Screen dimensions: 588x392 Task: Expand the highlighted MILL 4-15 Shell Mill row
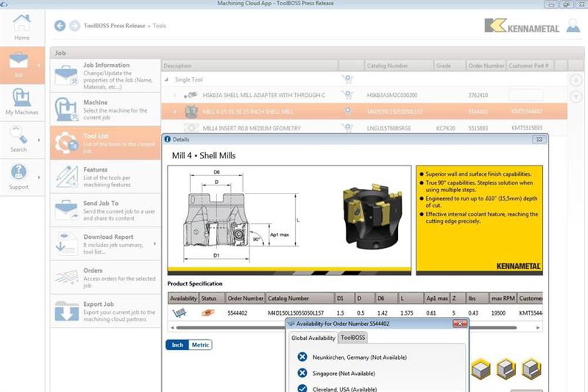[x=174, y=111]
